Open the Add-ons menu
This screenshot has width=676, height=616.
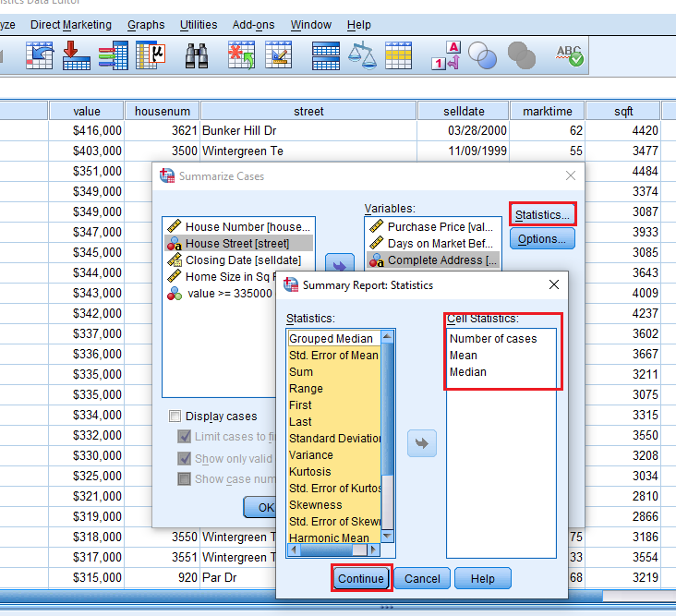pos(253,25)
